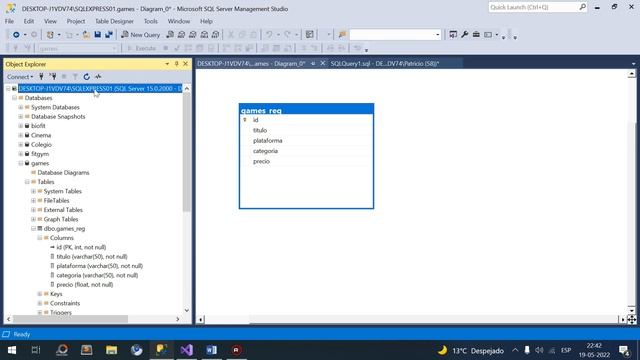Click games_reg table header in diagram

pyautogui.click(x=306, y=110)
